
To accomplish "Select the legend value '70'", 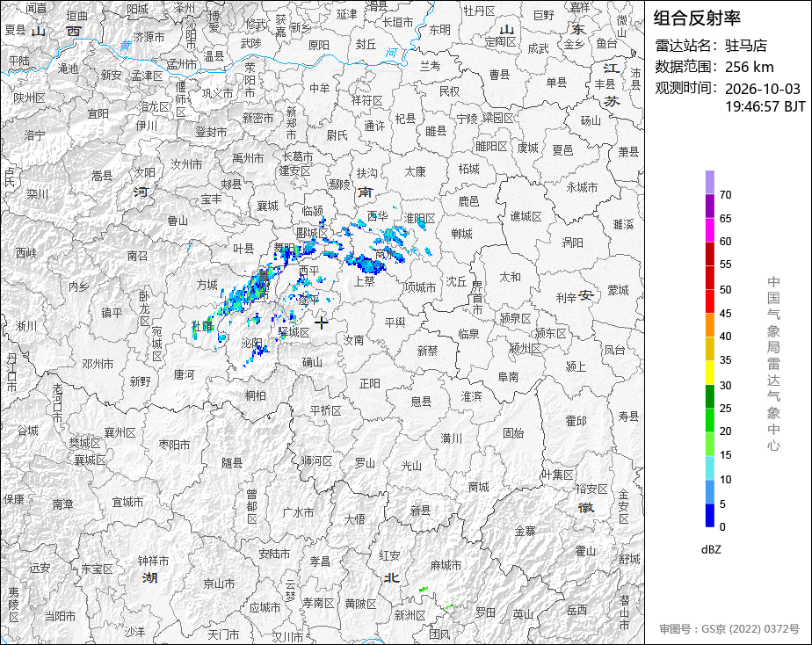I will coord(726,194).
